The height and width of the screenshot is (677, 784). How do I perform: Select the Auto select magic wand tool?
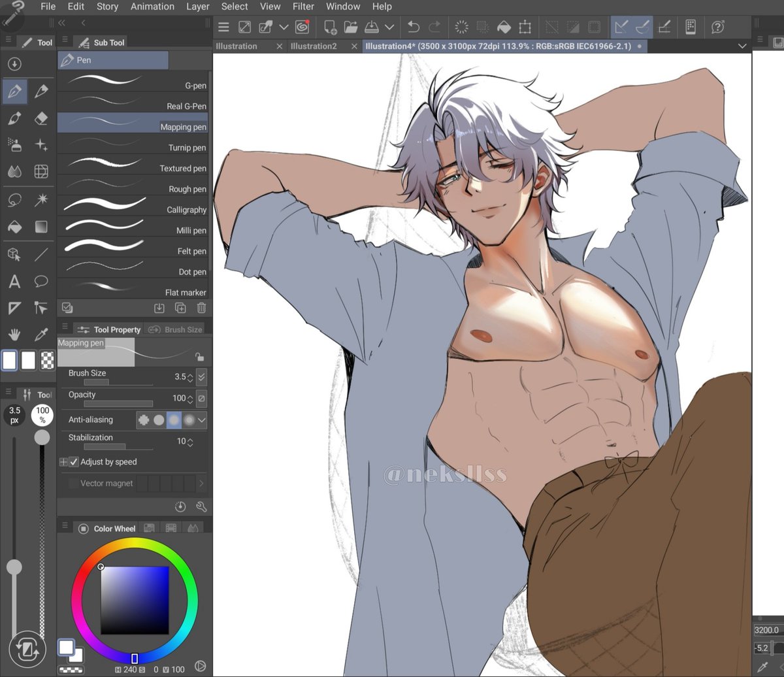coord(41,200)
